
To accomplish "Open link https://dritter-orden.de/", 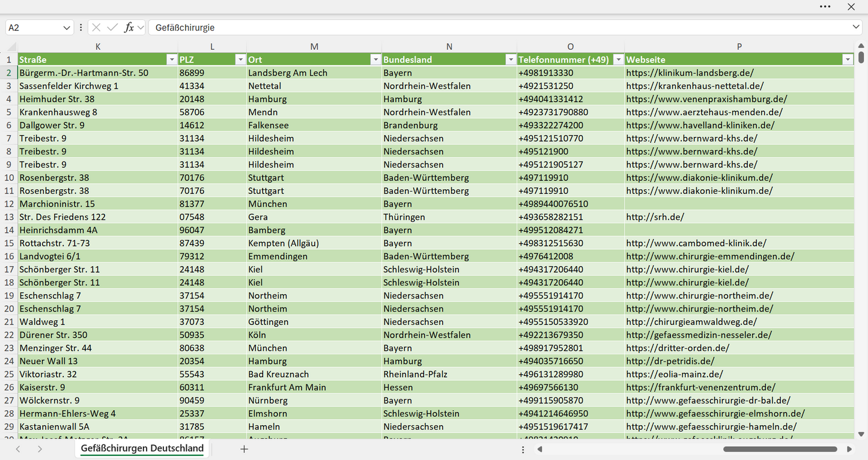I will pyautogui.click(x=678, y=348).
